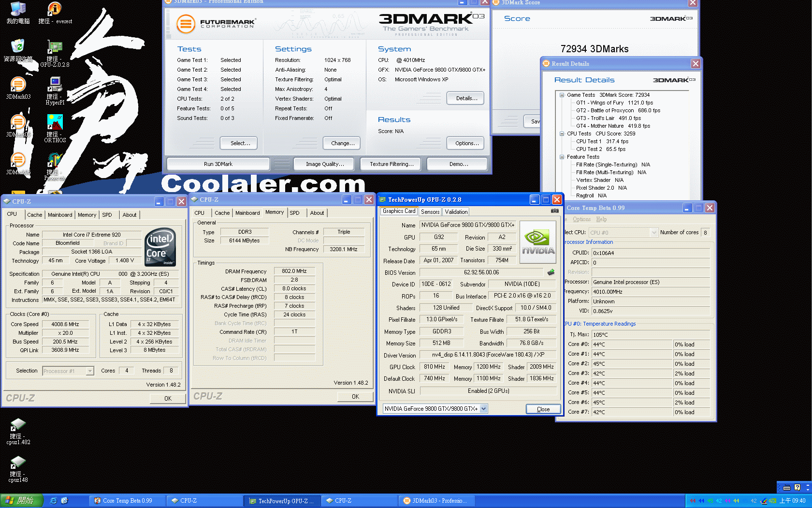
Task: Launch the 3DMark06 desktop shortcut
Action: click(18, 164)
